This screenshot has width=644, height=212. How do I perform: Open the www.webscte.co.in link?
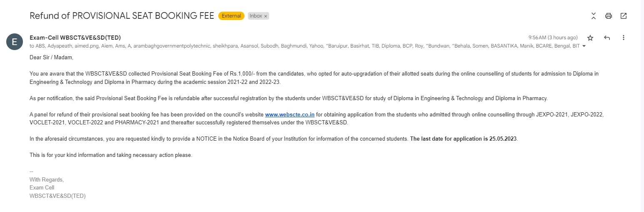click(x=290, y=114)
